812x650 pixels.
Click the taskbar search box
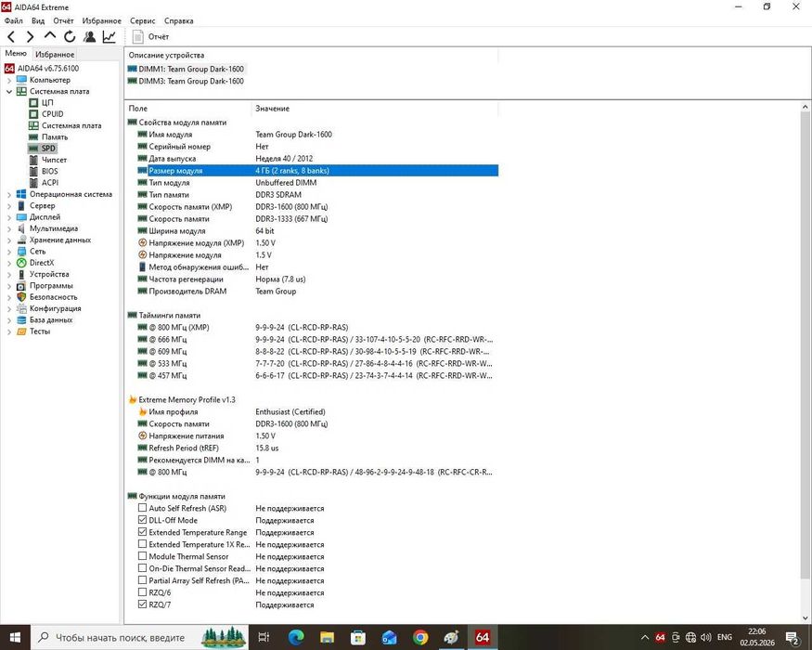tap(140, 638)
